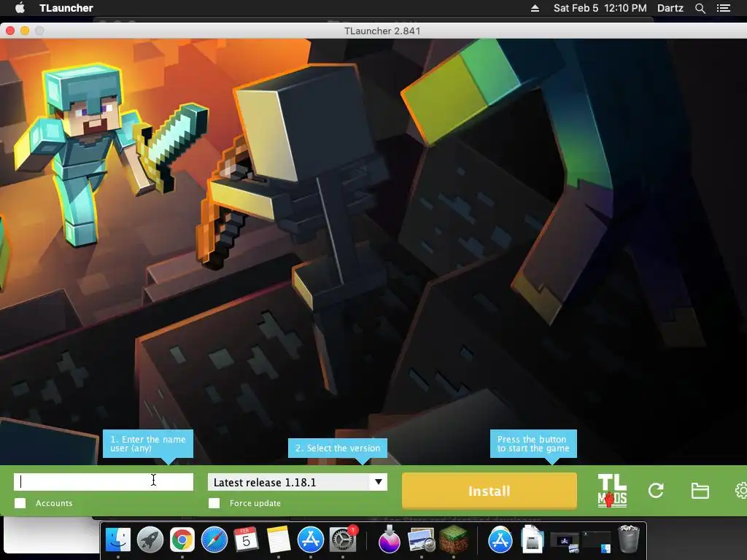747x560 pixels.
Task: Click the 'Select the version' hint bubble
Action: (337, 448)
